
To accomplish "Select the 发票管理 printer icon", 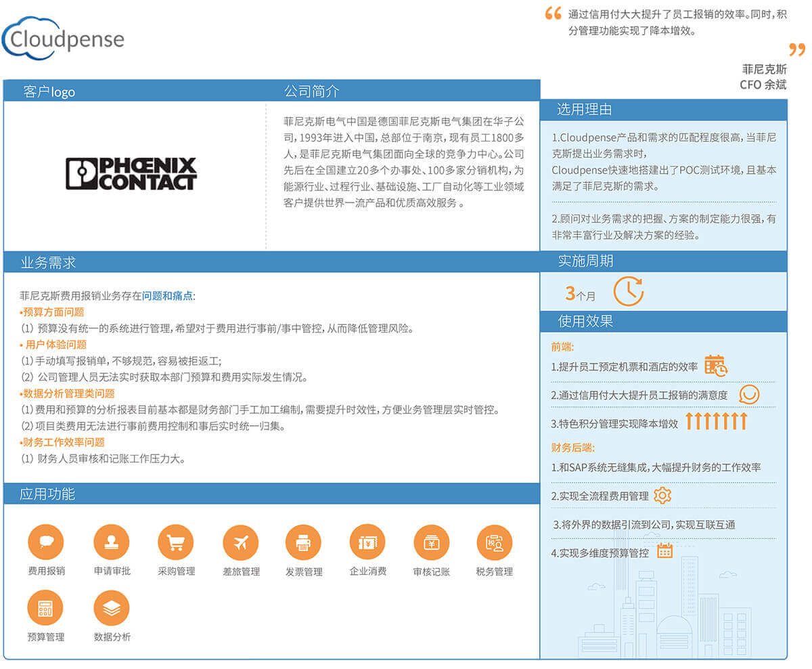I will coord(303,542).
